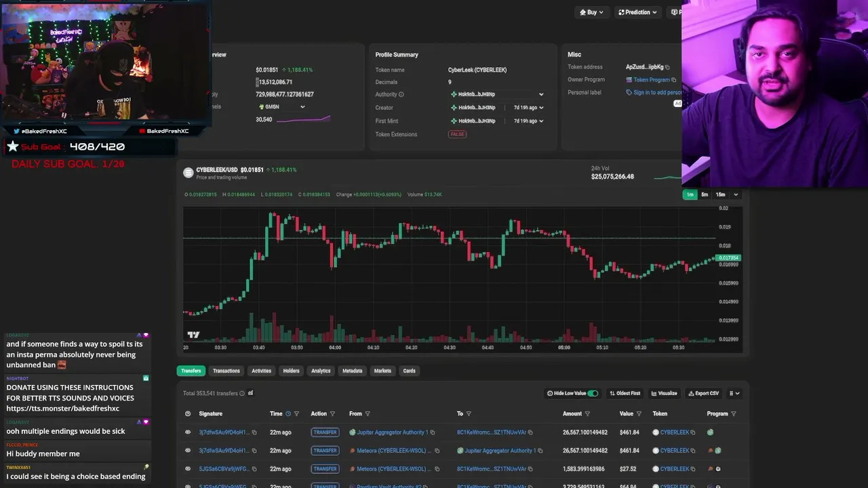Click the Visualize button
This screenshot has width=868, height=488.
(665, 393)
